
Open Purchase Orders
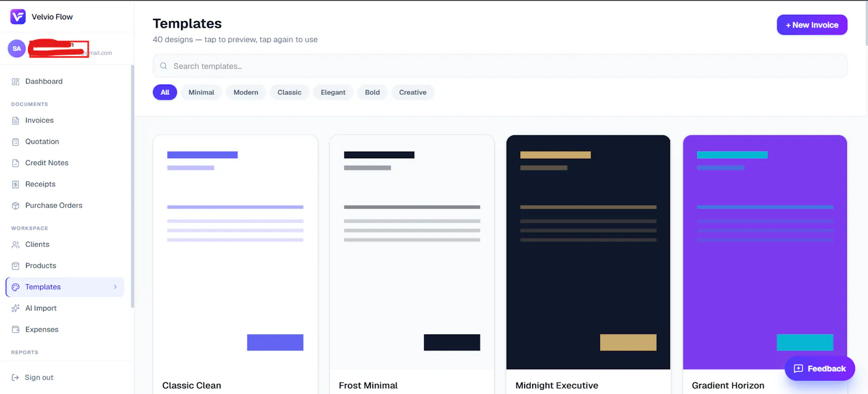click(x=66, y=205)
